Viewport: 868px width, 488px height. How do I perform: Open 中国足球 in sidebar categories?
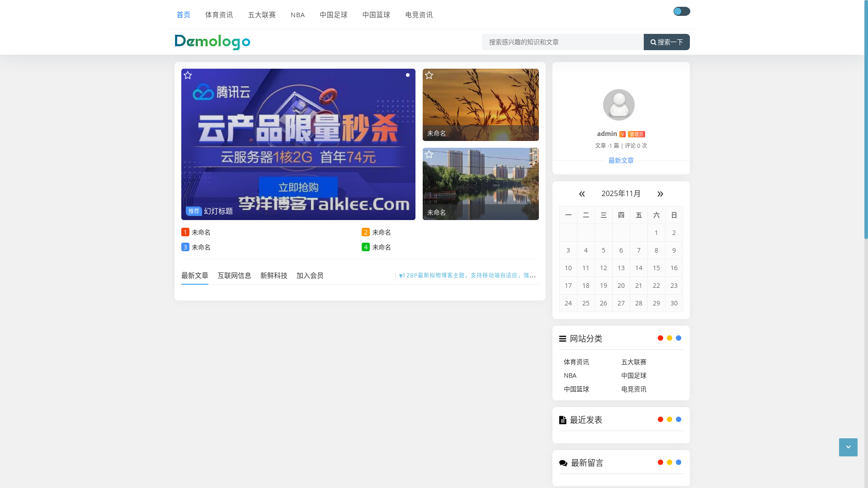[634, 375]
